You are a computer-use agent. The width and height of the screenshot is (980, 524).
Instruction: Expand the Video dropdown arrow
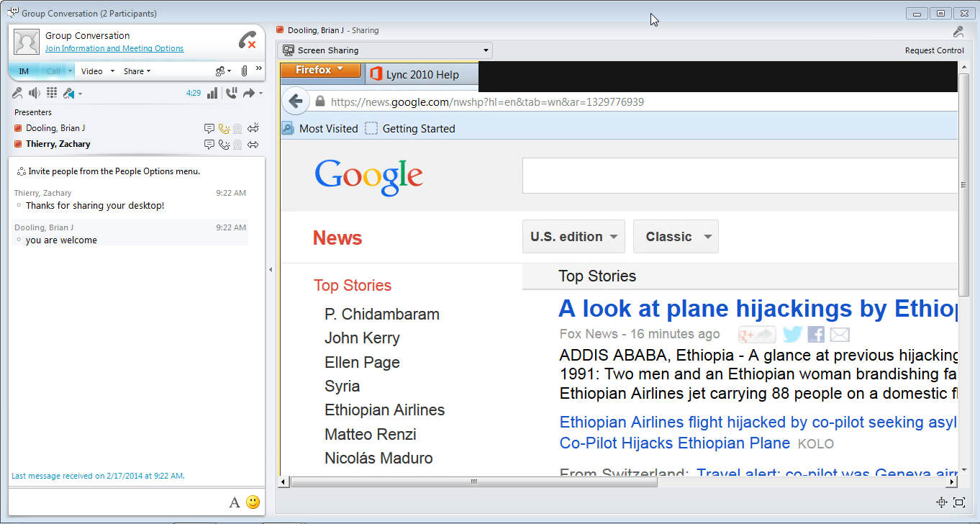[x=112, y=71]
